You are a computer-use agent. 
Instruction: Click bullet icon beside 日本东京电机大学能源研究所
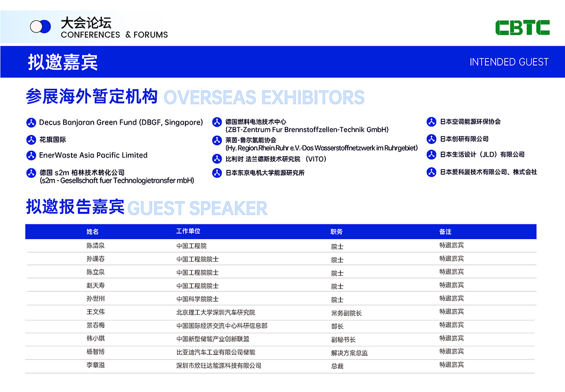click(x=217, y=173)
